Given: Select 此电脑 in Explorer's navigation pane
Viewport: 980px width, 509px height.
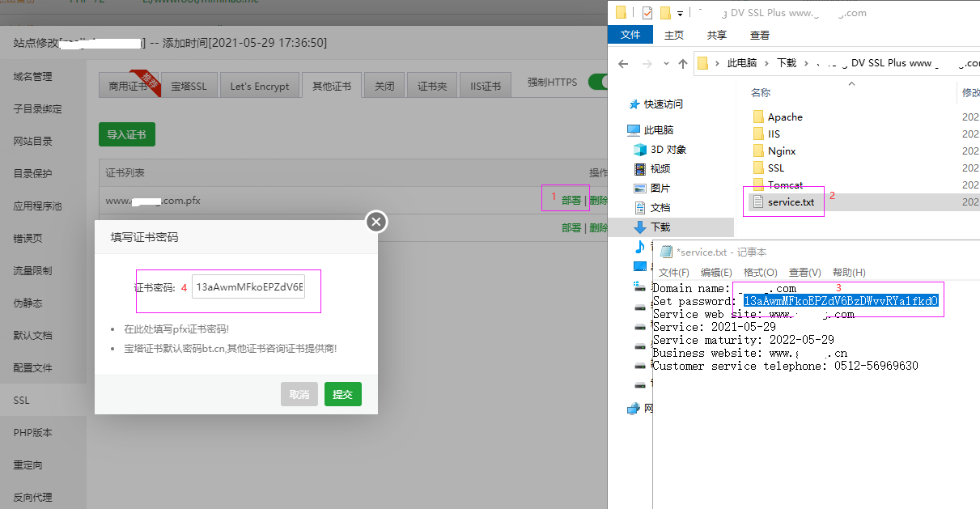Looking at the screenshot, I should (651, 129).
